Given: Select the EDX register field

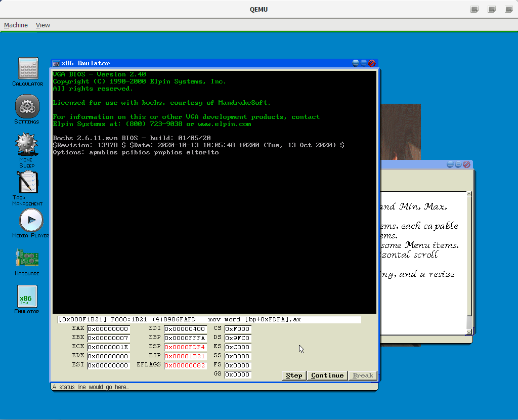Looking at the screenshot, I should (108, 356).
